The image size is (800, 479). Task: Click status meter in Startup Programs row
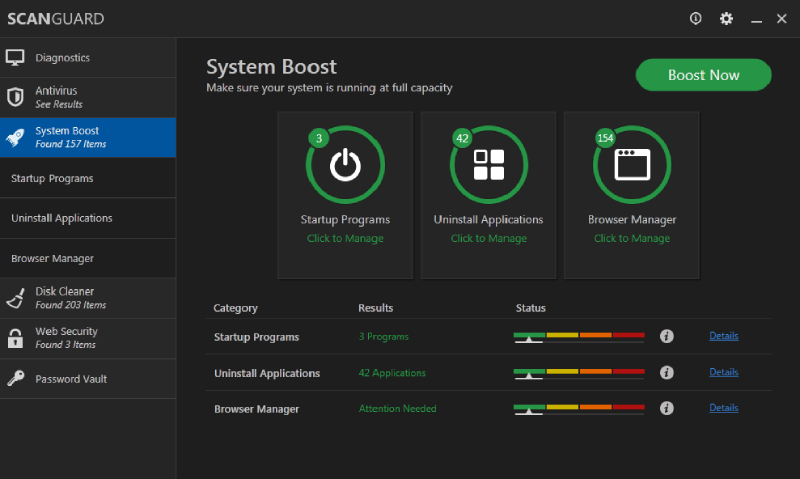[579, 337]
